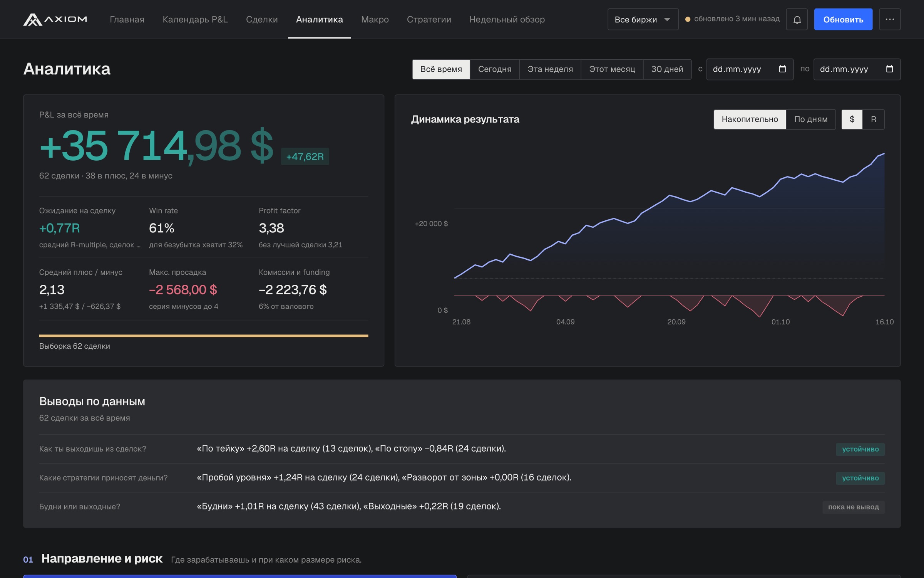Open the Стратегии tab
The width and height of the screenshot is (924, 578).
[429, 19]
